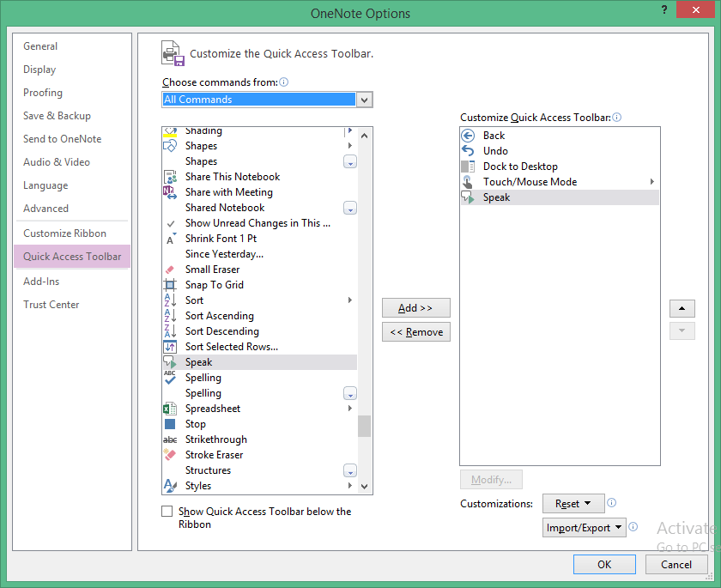The width and height of the screenshot is (721, 588).
Task: Open the Display options category
Action: (39, 70)
